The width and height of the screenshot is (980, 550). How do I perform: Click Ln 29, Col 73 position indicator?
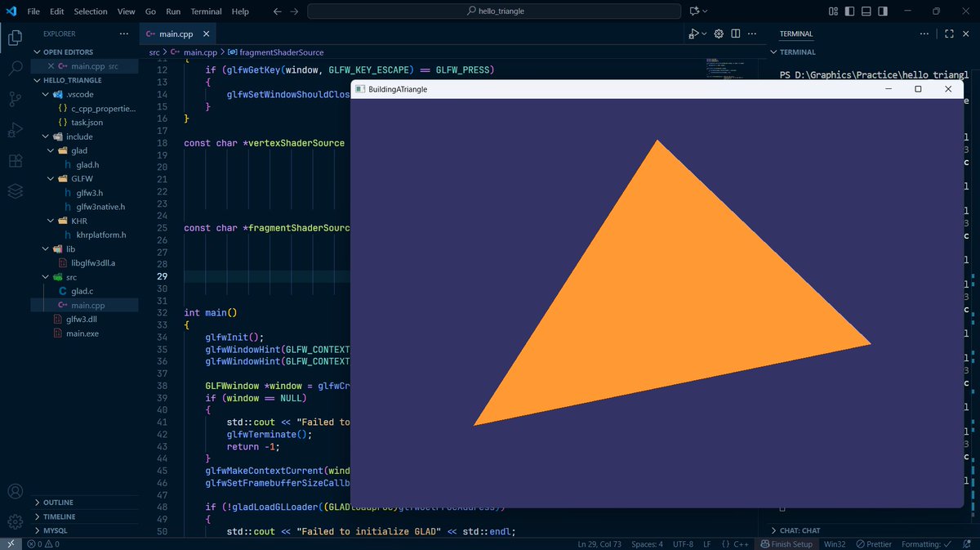(x=600, y=543)
